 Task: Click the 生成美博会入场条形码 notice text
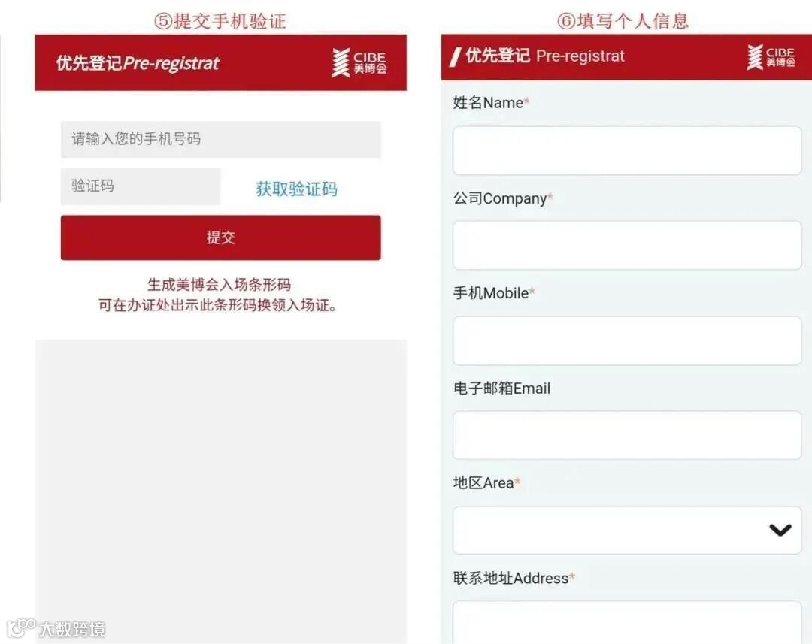tap(219, 284)
